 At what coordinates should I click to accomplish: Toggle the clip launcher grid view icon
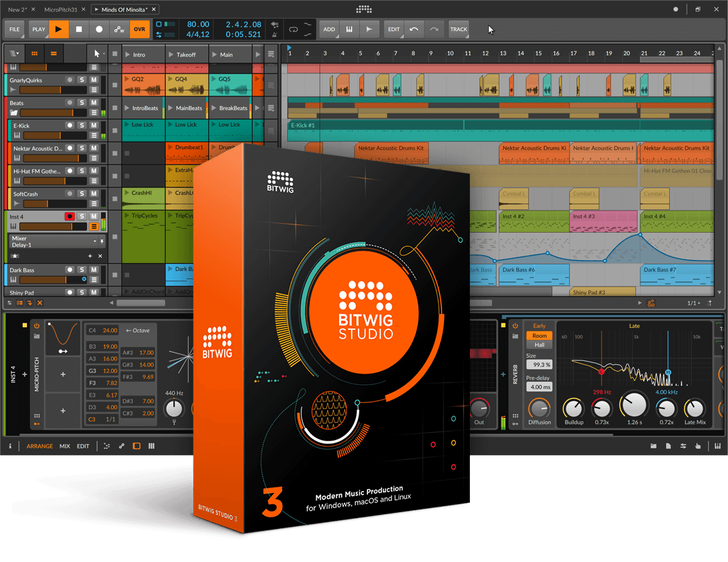click(34, 53)
